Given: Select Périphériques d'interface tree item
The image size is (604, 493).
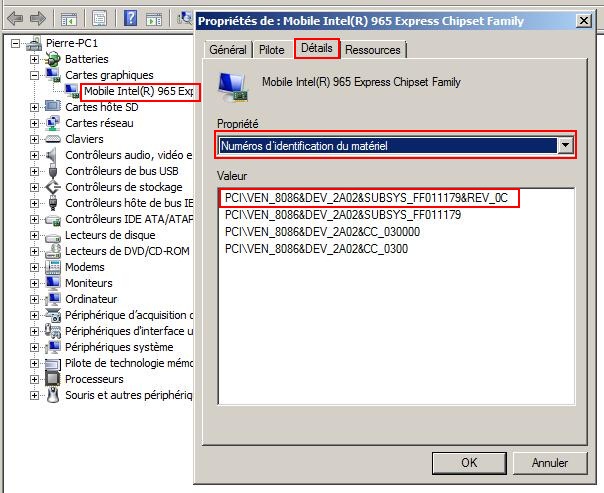Looking at the screenshot, I should click(x=129, y=331).
